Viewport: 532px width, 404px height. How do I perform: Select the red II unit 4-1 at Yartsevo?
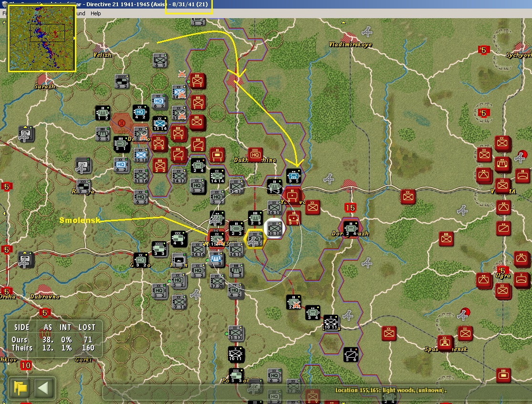292,196
